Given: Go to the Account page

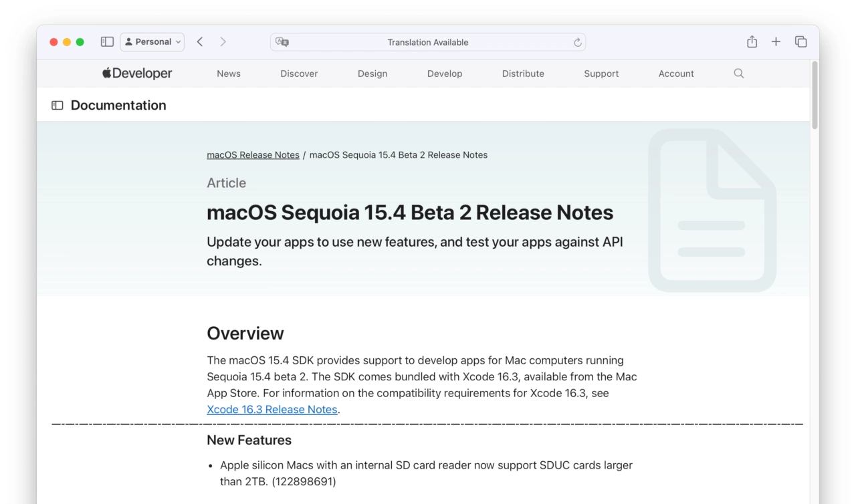Looking at the screenshot, I should 676,74.
